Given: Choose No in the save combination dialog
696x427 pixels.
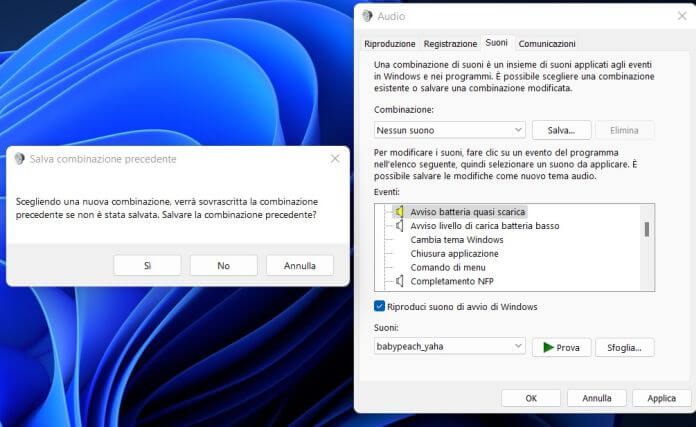Looking at the screenshot, I should point(224,265).
